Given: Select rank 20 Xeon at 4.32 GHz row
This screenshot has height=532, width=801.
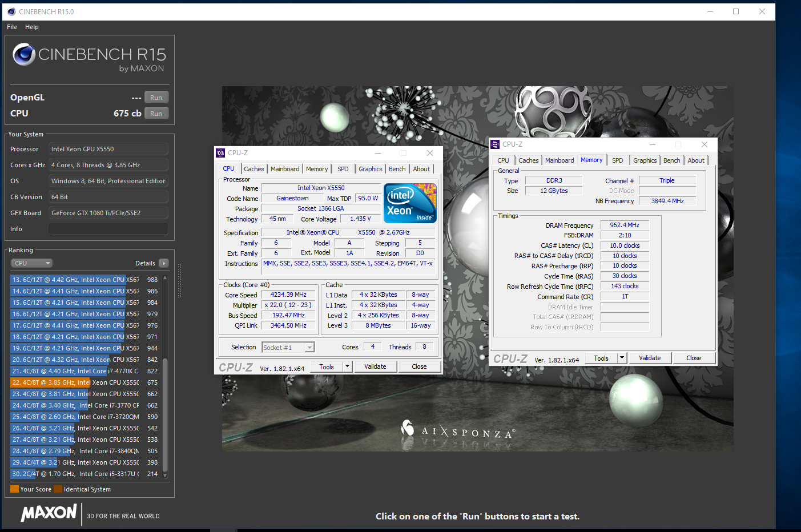Looking at the screenshot, I should 84,360.
